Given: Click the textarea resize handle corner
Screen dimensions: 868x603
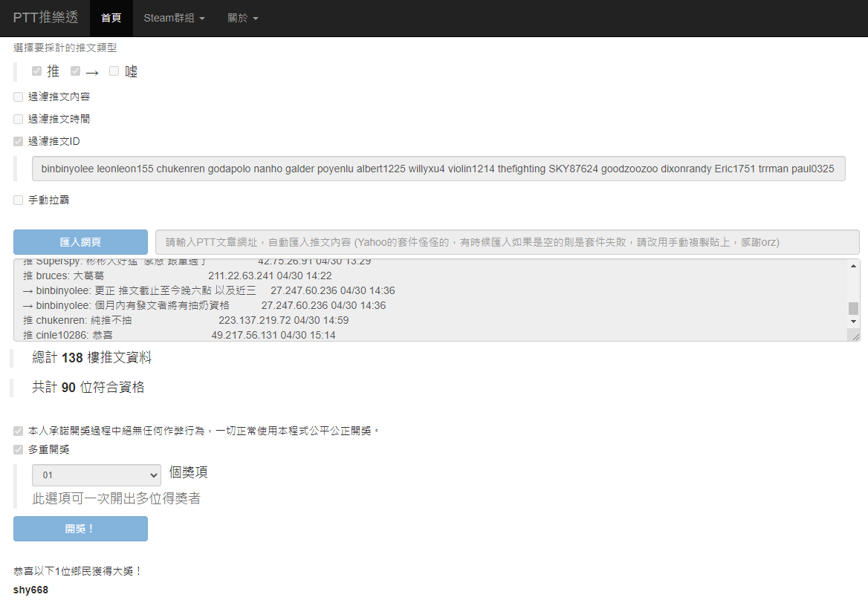Looking at the screenshot, I should point(856,336).
